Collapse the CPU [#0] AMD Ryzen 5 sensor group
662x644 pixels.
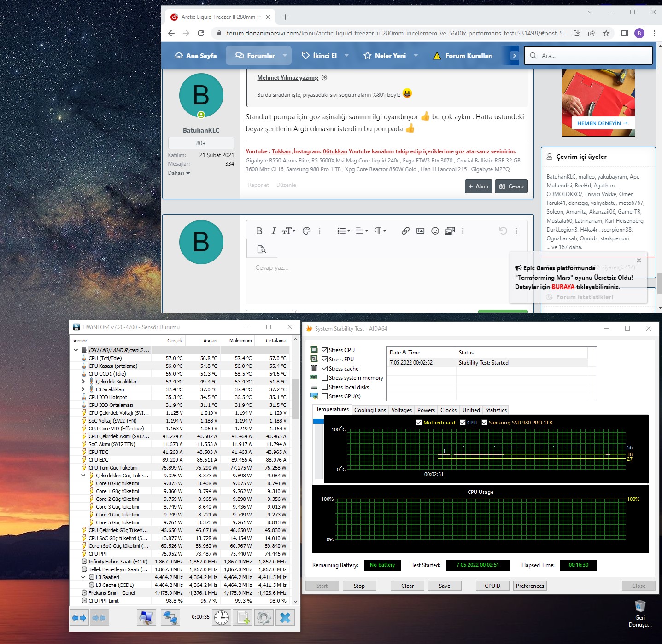coord(76,350)
